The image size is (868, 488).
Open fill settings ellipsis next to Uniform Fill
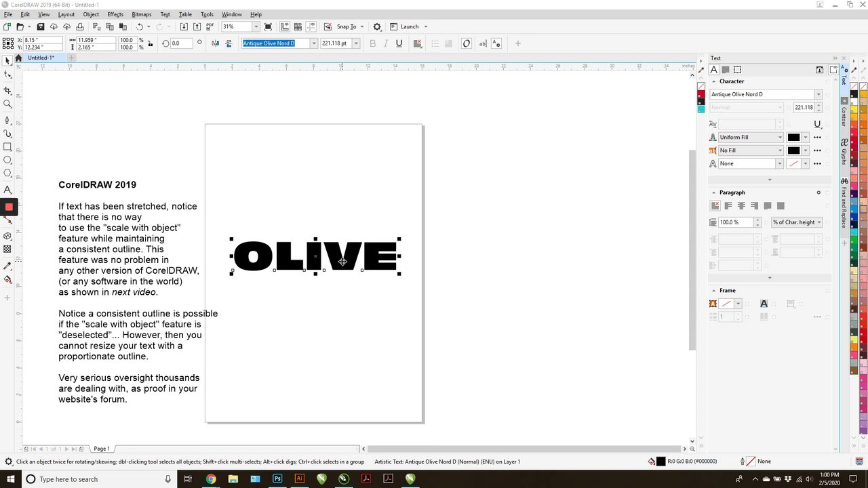click(x=817, y=137)
